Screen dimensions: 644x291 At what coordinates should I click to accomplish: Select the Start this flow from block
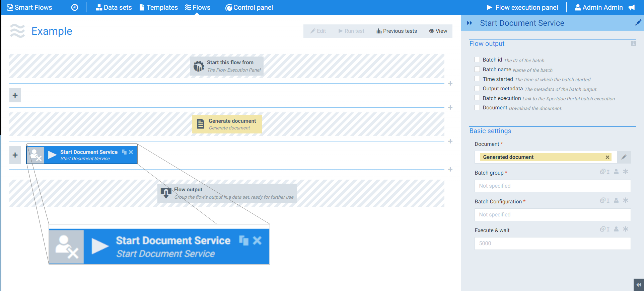[227, 66]
